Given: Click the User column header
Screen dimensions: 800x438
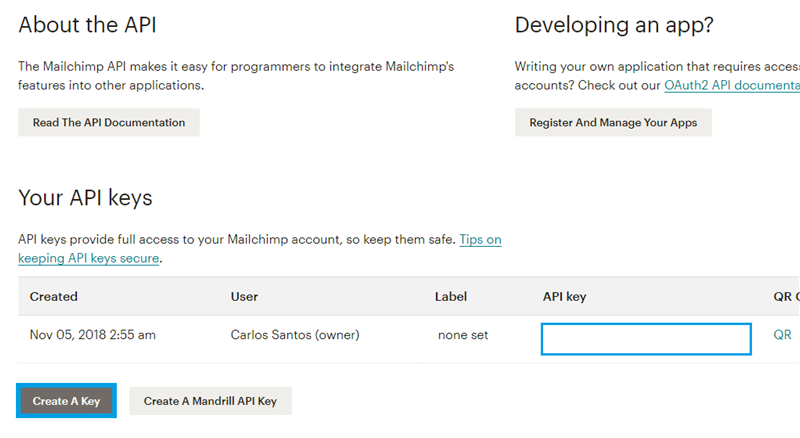Looking at the screenshot, I should tap(244, 297).
